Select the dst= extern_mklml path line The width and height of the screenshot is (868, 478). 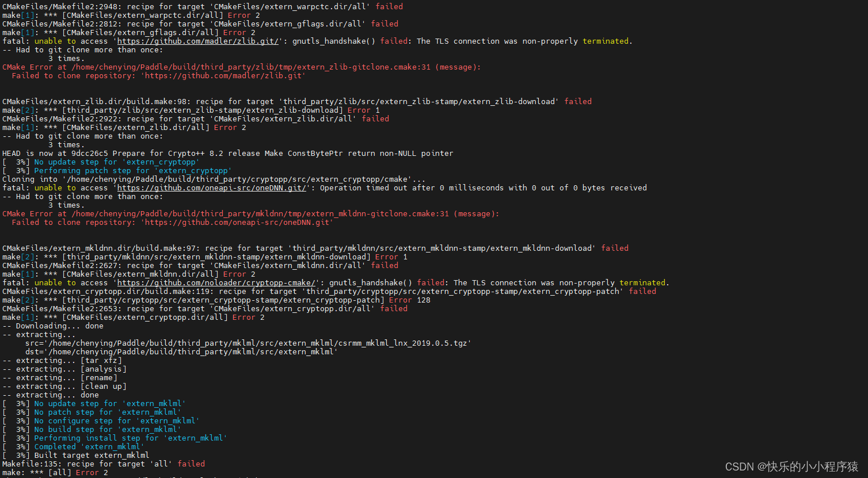(x=182, y=352)
